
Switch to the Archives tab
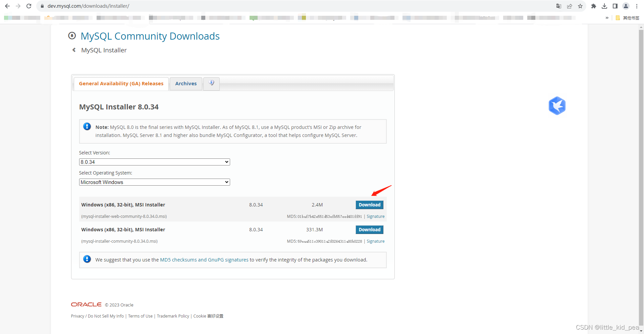186,84
